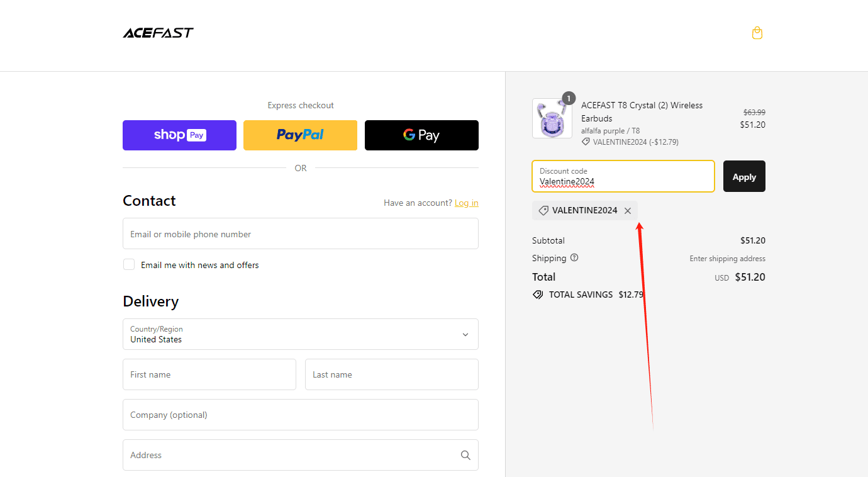The image size is (868, 477).
Task: Click tag icon beside VALENTINE2024 (-$12.79) line
Action: point(586,142)
